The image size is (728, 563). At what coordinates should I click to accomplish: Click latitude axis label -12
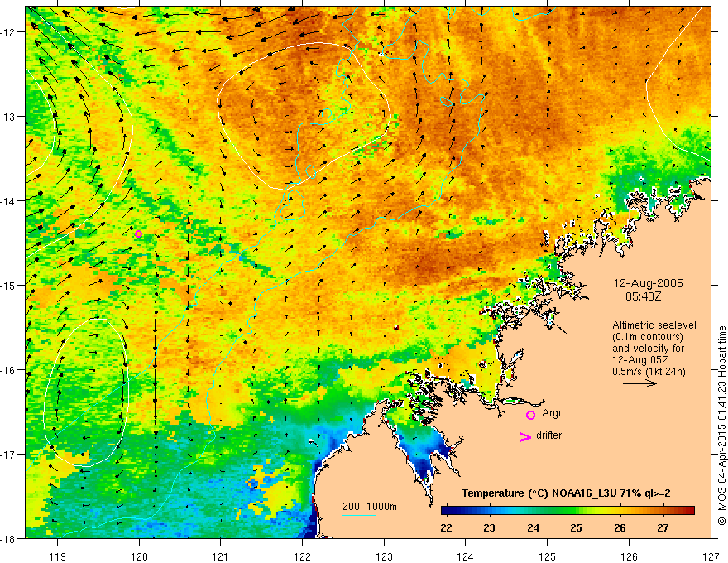pos(8,32)
